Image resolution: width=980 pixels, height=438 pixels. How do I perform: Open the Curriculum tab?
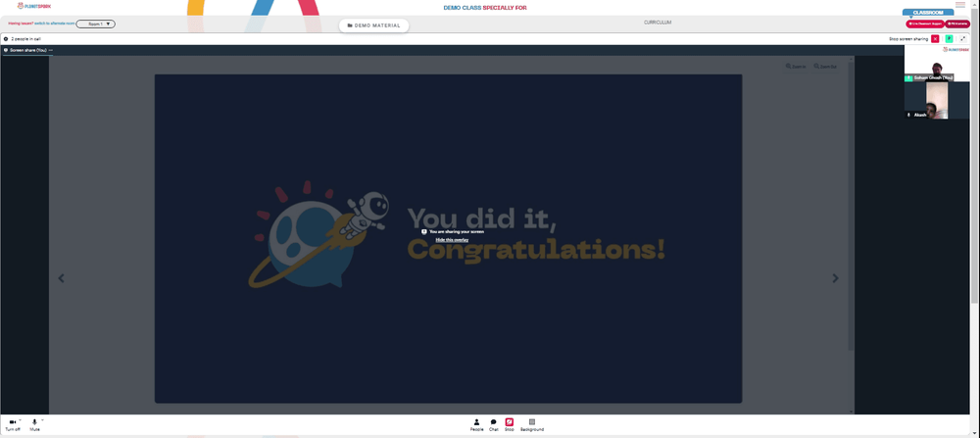click(x=658, y=23)
